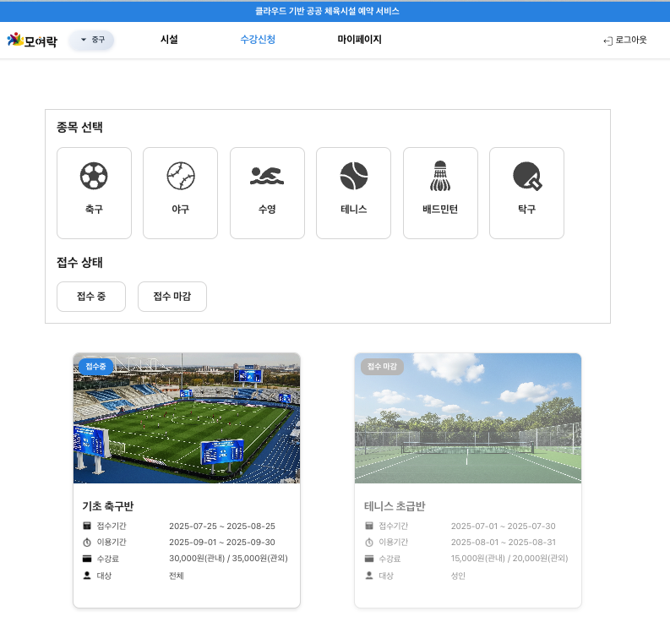Select the shuttlecock icon for 배드민턴
The height and width of the screenshot is (644, 670).
tap(440, 176)
